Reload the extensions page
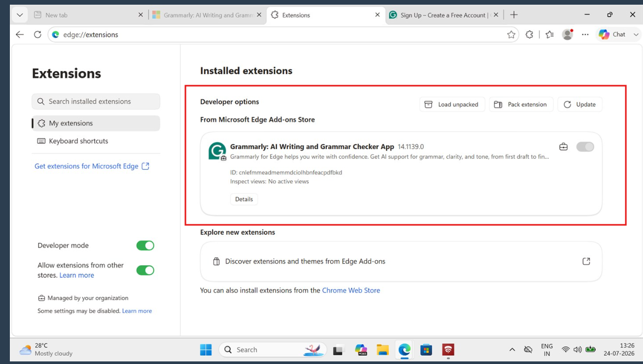Screen dimensions: 643x364 [x=37, y=34]
